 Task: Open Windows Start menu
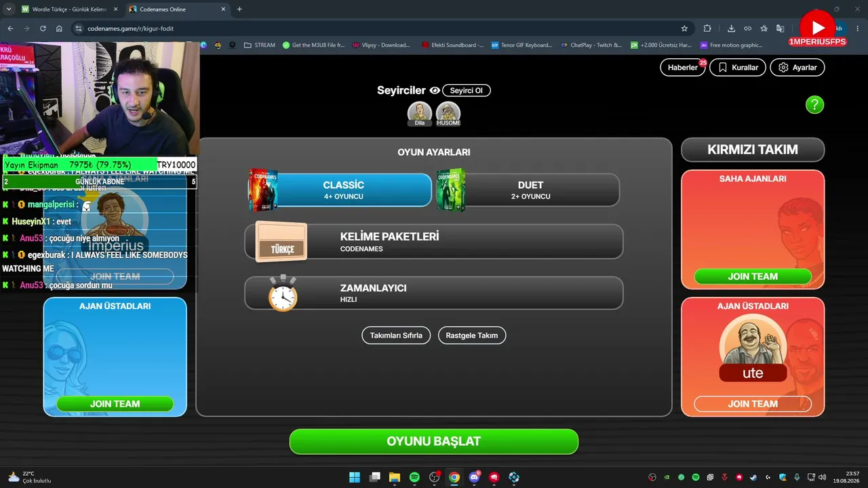(x=355, y=477)
